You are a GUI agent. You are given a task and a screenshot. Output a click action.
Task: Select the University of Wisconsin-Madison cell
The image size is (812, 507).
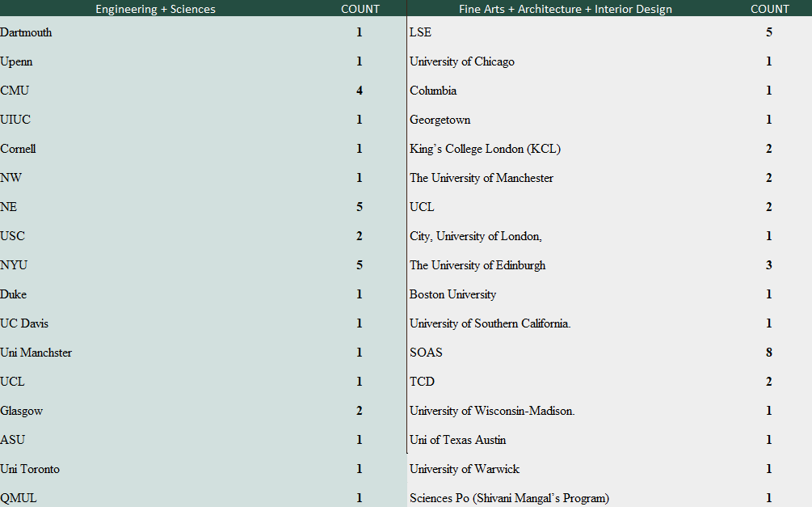(493, 411)
